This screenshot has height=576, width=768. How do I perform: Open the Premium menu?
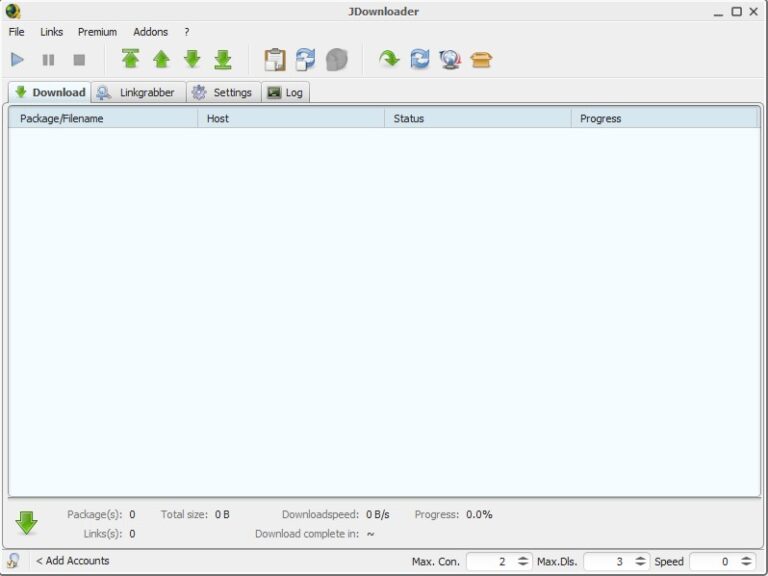[x=97, y=32]
